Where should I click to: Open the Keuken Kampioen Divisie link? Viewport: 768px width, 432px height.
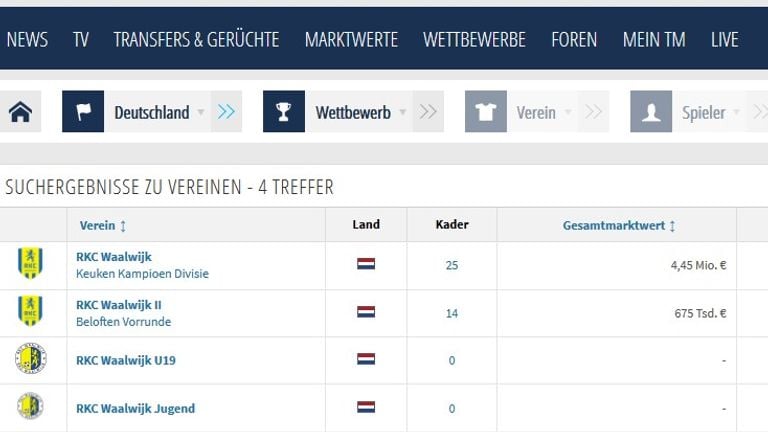142,274
